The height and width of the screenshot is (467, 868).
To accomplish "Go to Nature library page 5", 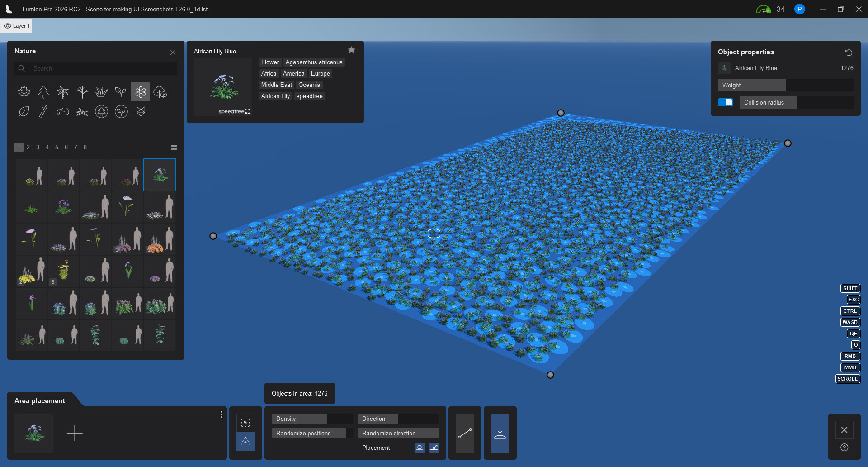I will pos(57,147).
